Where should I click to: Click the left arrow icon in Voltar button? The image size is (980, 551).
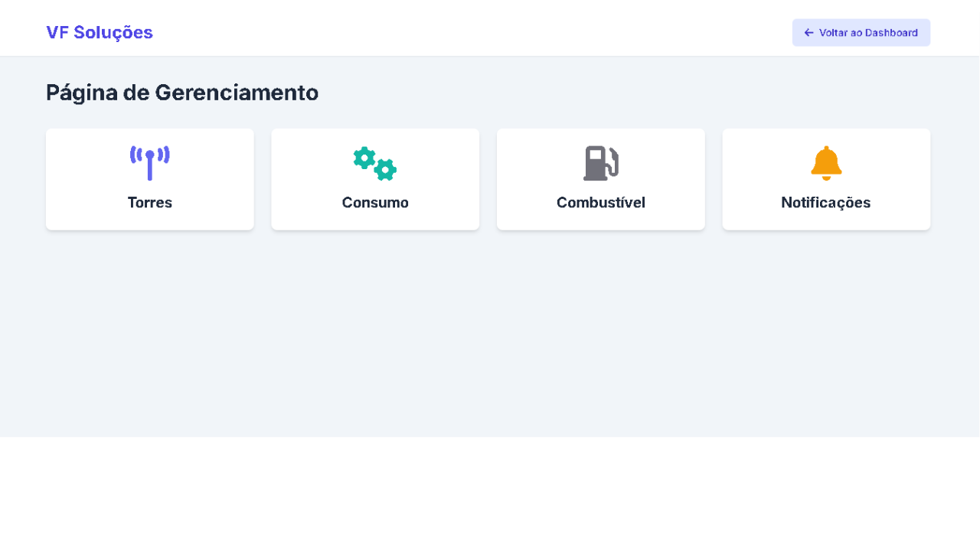[x=808, y=33]
